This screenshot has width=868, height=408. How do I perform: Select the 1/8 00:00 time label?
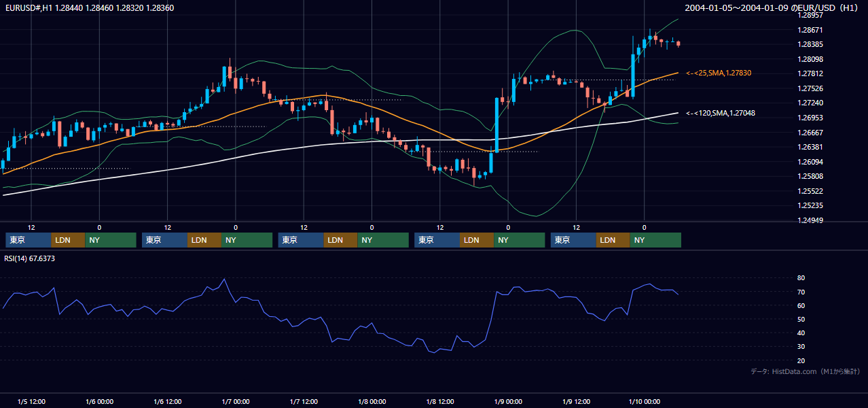point(372,402)
